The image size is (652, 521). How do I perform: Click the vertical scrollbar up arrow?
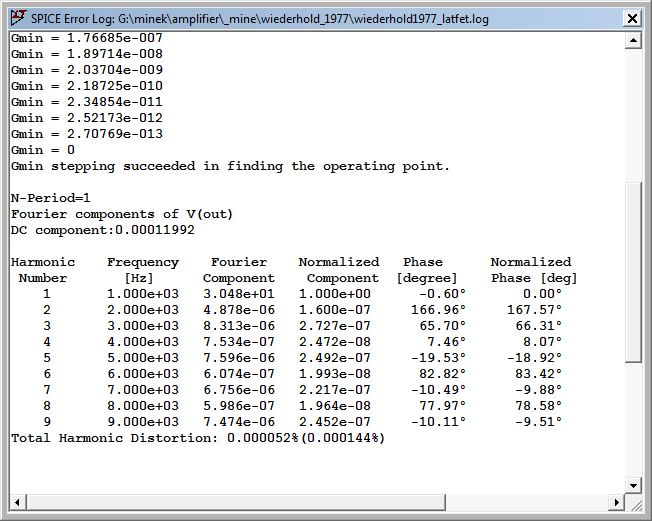pyautogui.click(x=633, y=40)
